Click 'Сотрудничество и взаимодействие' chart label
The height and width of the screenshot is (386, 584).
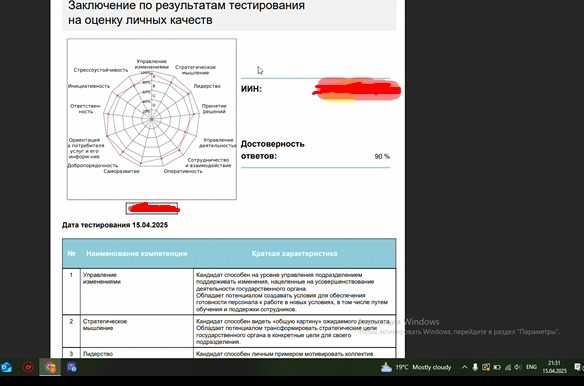(209, 162)
